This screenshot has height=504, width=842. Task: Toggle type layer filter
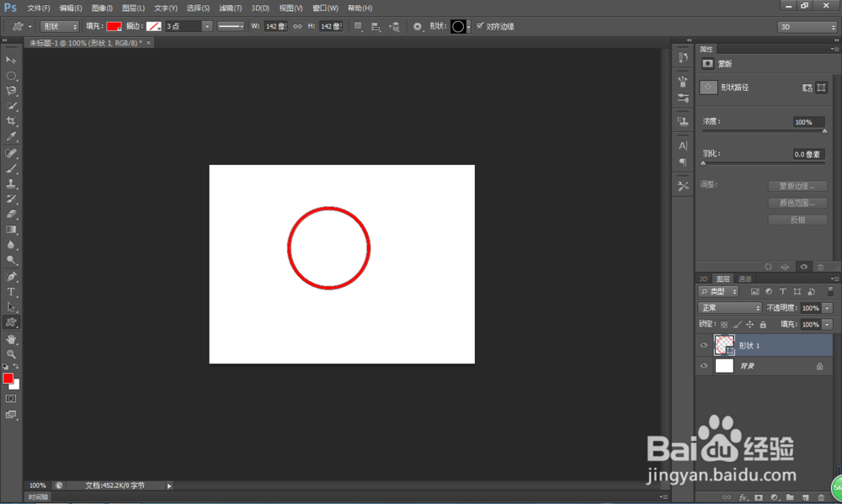783,291
